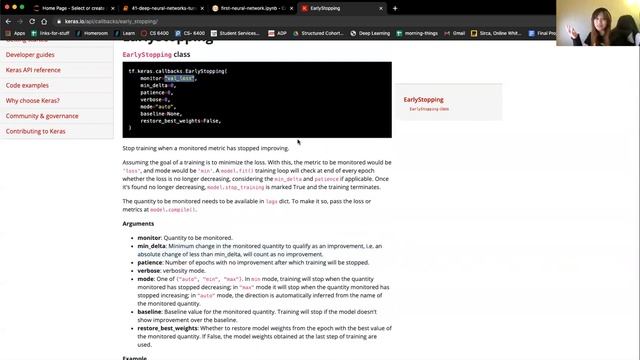Open the Student Services bookmark
Viewport: 640px width, 360px height.
pos(235,33)
